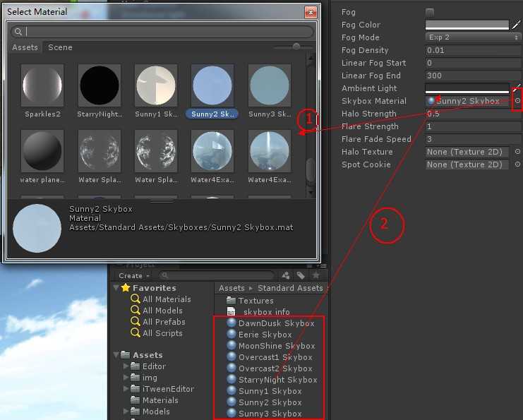Open the Fog Mode dropdown
Viewport: 523px width, 420px height.
(473, 37)
